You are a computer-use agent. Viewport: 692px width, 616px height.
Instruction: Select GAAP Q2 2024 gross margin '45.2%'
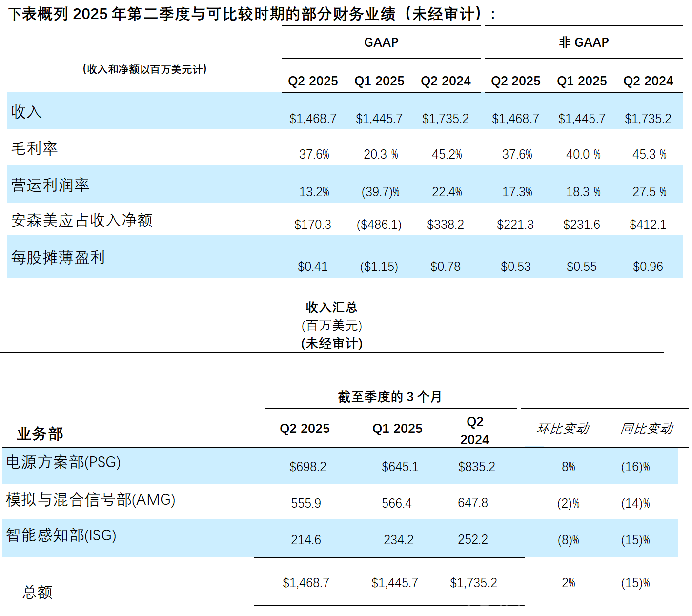pos(447,154)
